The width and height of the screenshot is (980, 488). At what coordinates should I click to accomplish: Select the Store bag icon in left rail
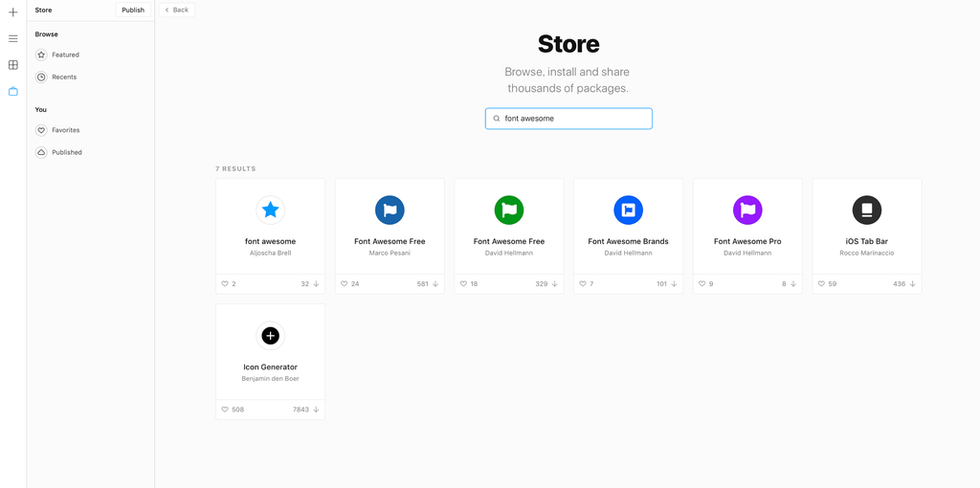[13, 91]
